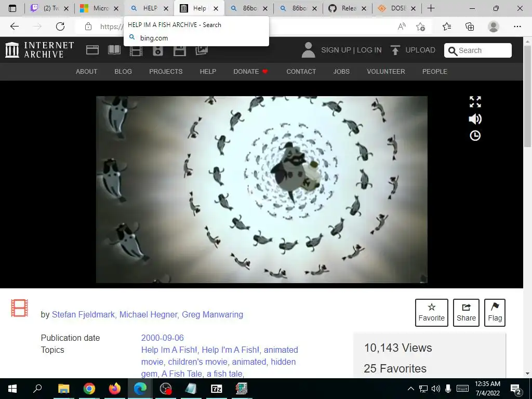The width and height of the screenshot is (532, 399).
Task: Click the clock icon on the player
Action: 475,136
